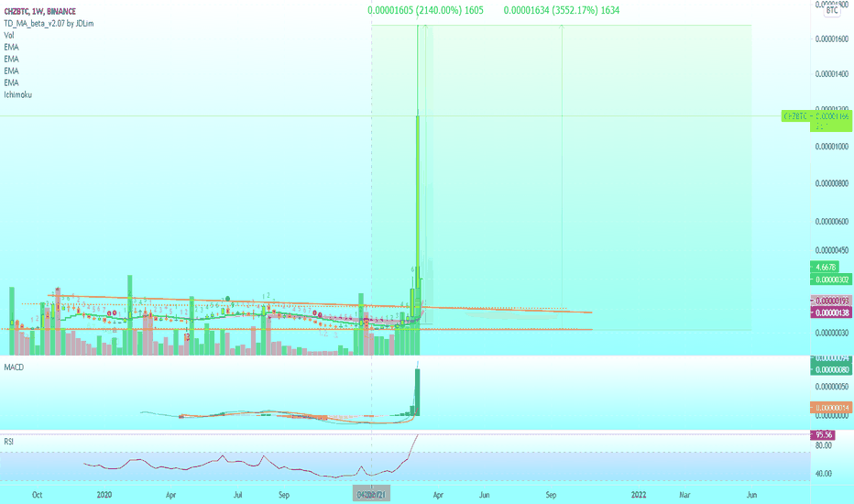Click the magenta 95.56 RSI value tag
This screenshot has height=504, width=854.
(823, 434)
